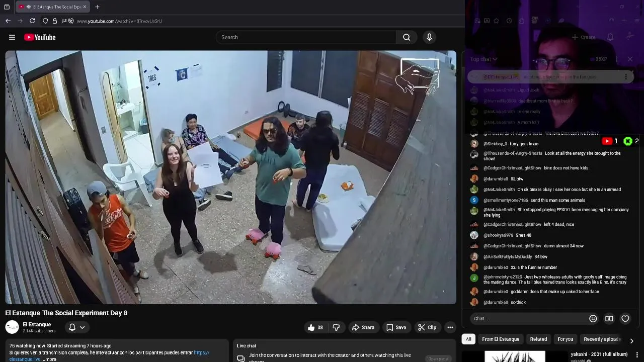Select From El Estanque filter chip
This screenshot has height=362, width=644.
[501, 339]
